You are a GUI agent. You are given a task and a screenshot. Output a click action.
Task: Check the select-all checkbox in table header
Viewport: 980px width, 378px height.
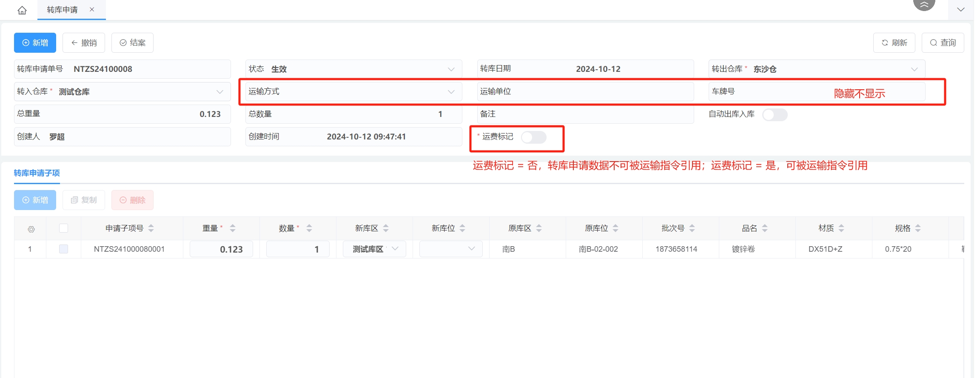click(x=63, y=228)
